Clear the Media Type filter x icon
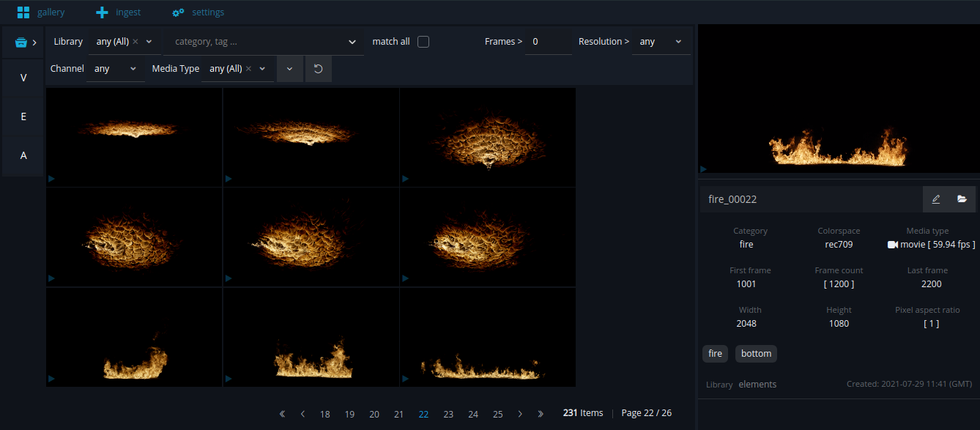 [x=248, y=69]
